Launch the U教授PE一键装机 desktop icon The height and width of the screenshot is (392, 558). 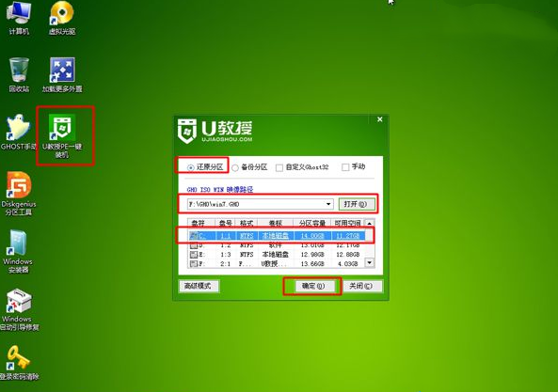tap(62, 136)
